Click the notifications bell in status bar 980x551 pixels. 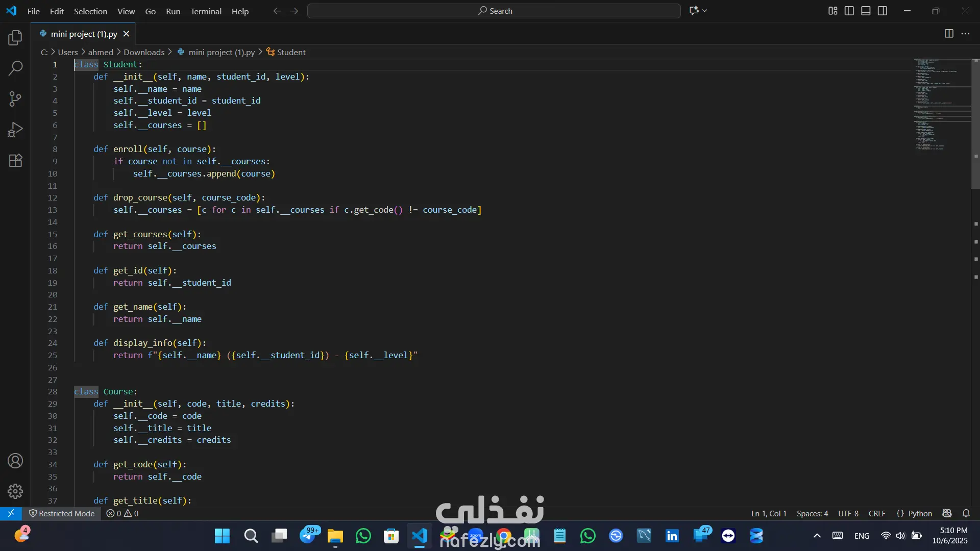pyautogui.click(x=966, y=513)
